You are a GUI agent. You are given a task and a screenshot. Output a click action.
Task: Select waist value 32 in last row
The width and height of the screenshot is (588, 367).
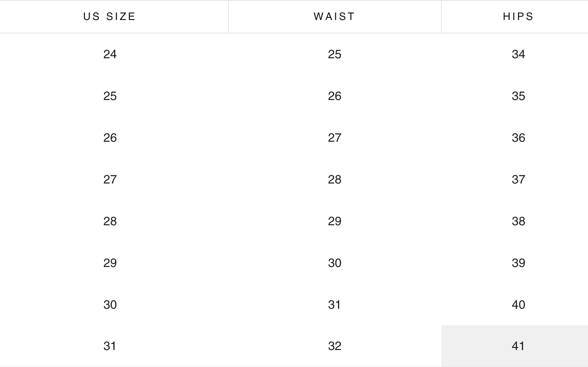pyautogui.click(x=334, y=346)
